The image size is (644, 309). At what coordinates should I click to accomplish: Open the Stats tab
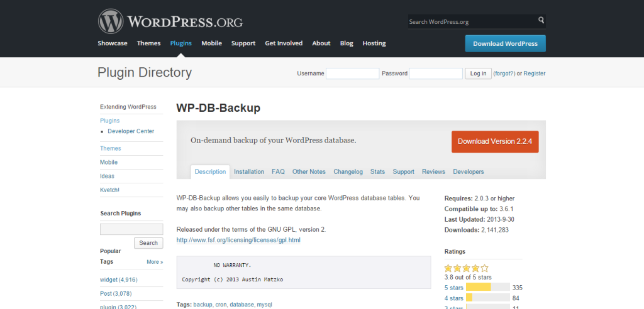[x=377, y=172]
